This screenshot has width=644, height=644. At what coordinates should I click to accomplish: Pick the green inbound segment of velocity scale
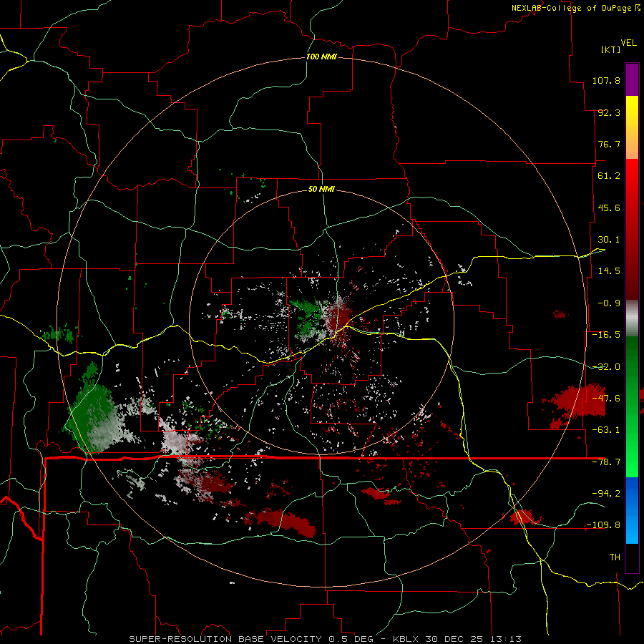click(632, 406)
